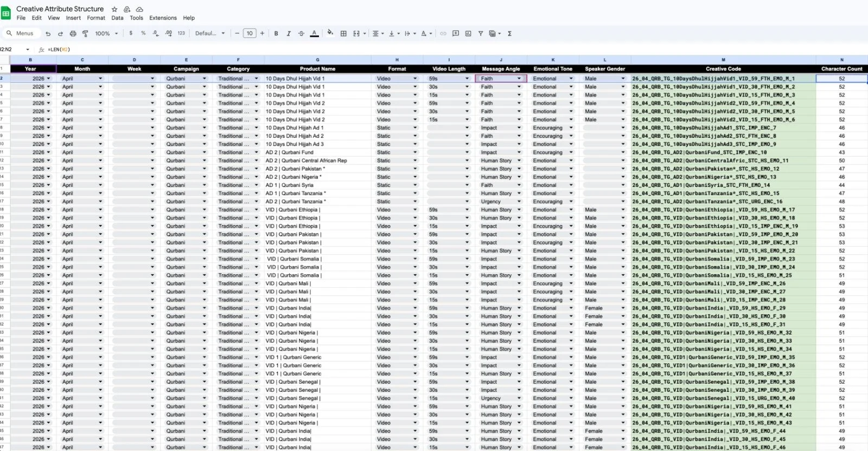Open the Extensions menu

163,18
